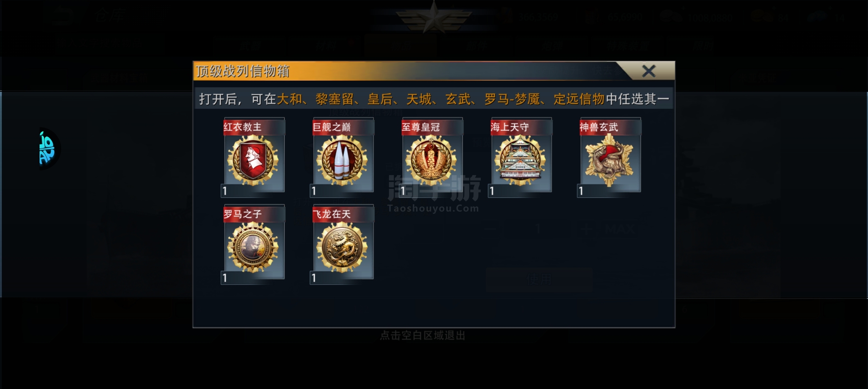Click the 飞龙在天 red title banner
The image size is (868, 389).
pyautogui.click(x=343, y=214)
